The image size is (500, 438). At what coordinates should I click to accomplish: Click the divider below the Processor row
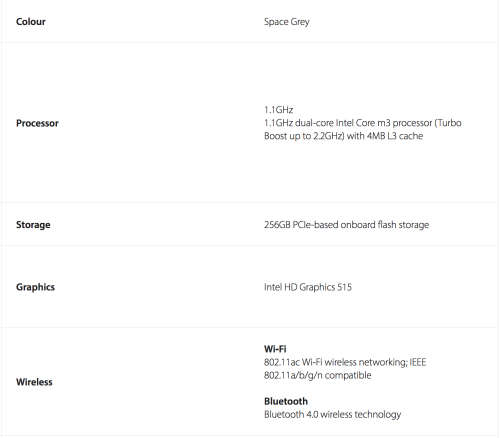pos(250,202)
